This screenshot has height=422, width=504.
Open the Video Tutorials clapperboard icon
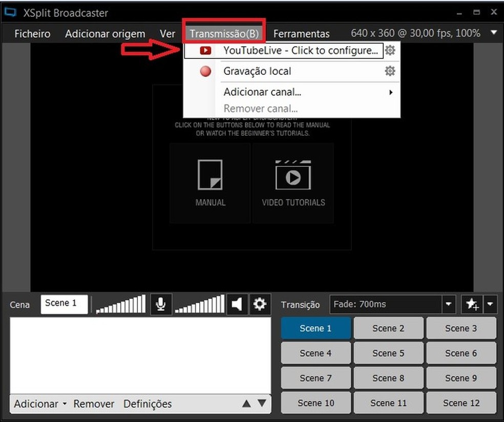click(x=293, y=176)
